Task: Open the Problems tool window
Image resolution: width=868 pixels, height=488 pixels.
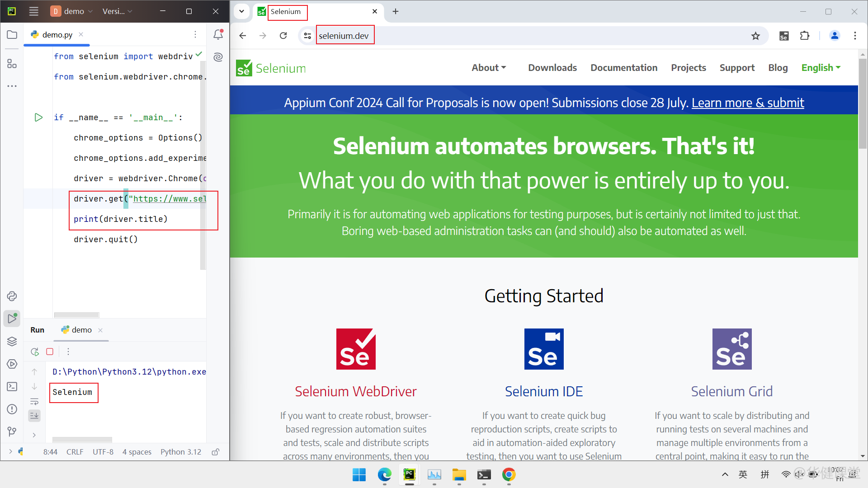Action: click(x=12, y=409)
